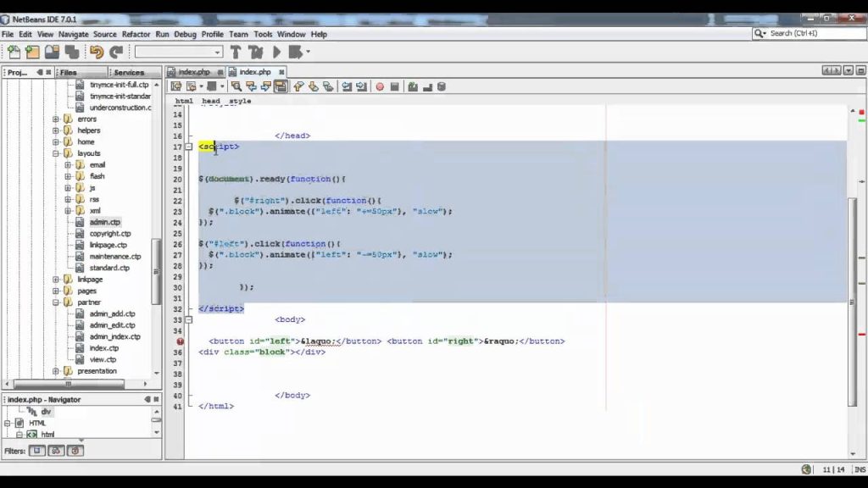This screenshot has width=868, height=488.
Task: Toggle the second Navigator filter button
Action: pyautogui.click(x=56, y=451)
